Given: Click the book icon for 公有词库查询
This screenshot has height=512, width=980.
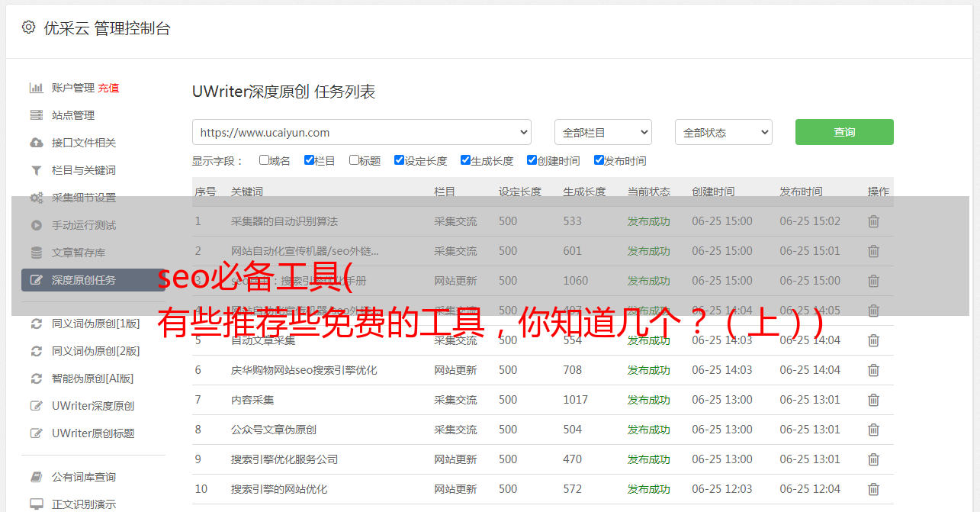Looking at the screenshot, I should pyautogui.click(x=36, y=477).
